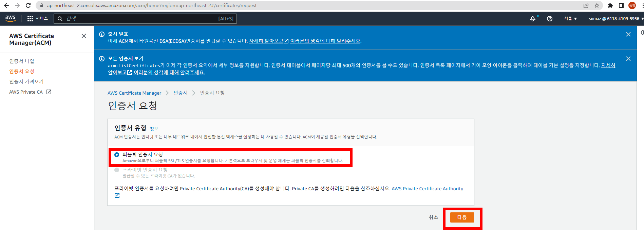Reload the page with refresh icon
Image resolution: width=644 pixels, height=230 pixels.
click(x=28, y=5)
